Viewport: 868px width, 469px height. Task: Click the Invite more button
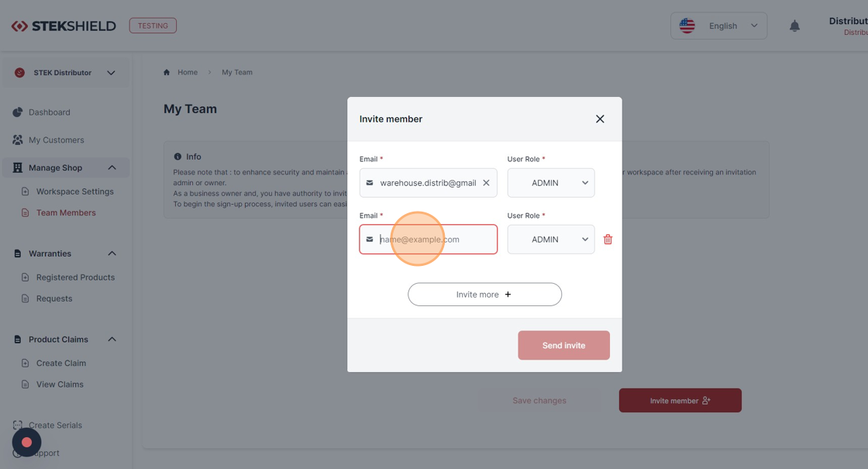tap(484, 295)
